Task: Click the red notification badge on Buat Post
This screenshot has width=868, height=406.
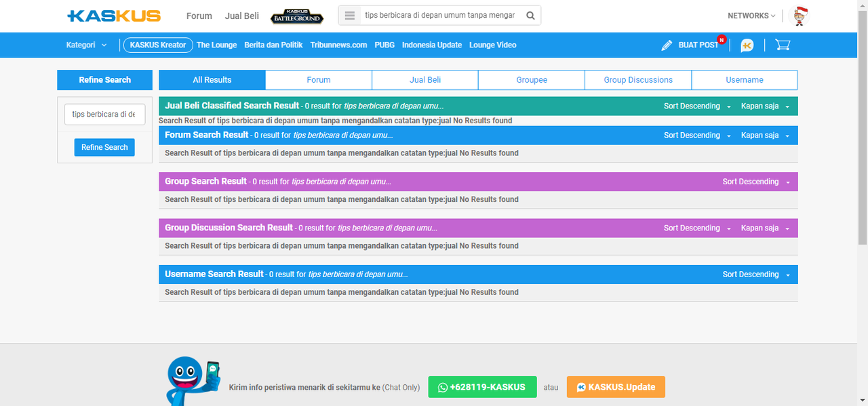Action: (x=722, y=39)
